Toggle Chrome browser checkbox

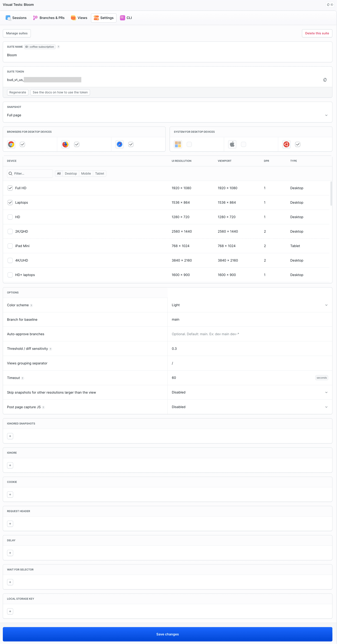tap(22, 144)
